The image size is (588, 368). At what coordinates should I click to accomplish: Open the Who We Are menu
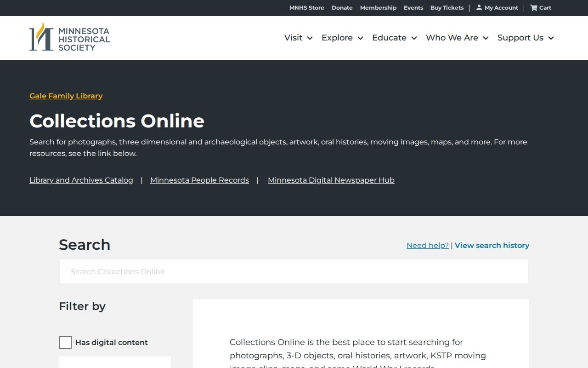point(452,38)
